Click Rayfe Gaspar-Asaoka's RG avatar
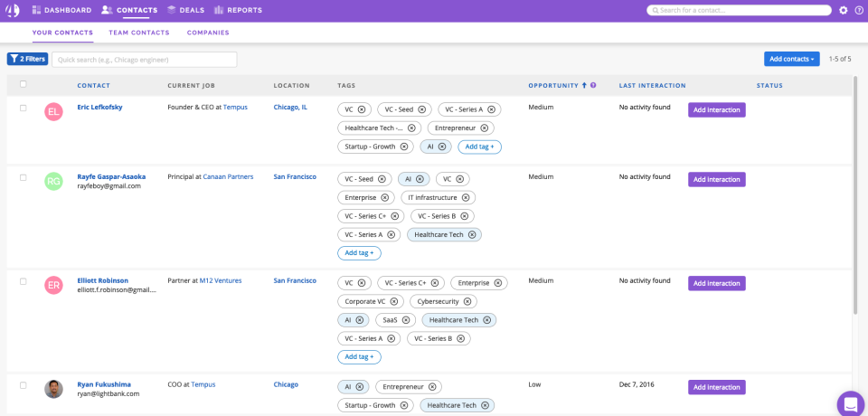The image size is (868, 416). click(53, 181)
